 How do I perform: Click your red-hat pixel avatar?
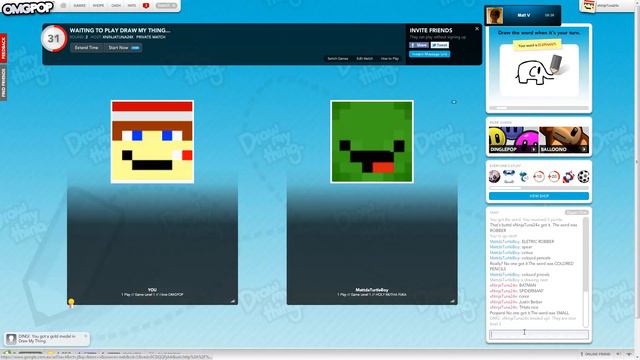(x=152, y=142)
